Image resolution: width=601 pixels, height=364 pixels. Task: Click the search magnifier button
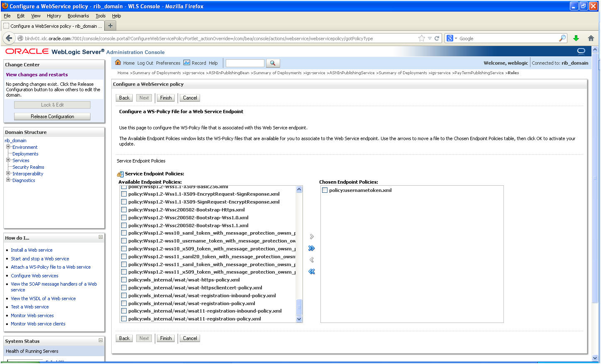(x=273, y=63)
